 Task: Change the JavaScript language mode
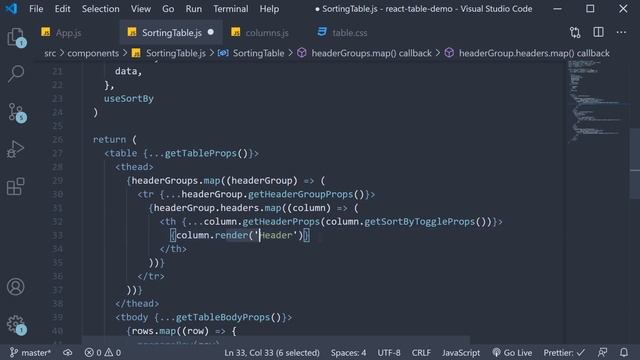[x=461, y=352]
